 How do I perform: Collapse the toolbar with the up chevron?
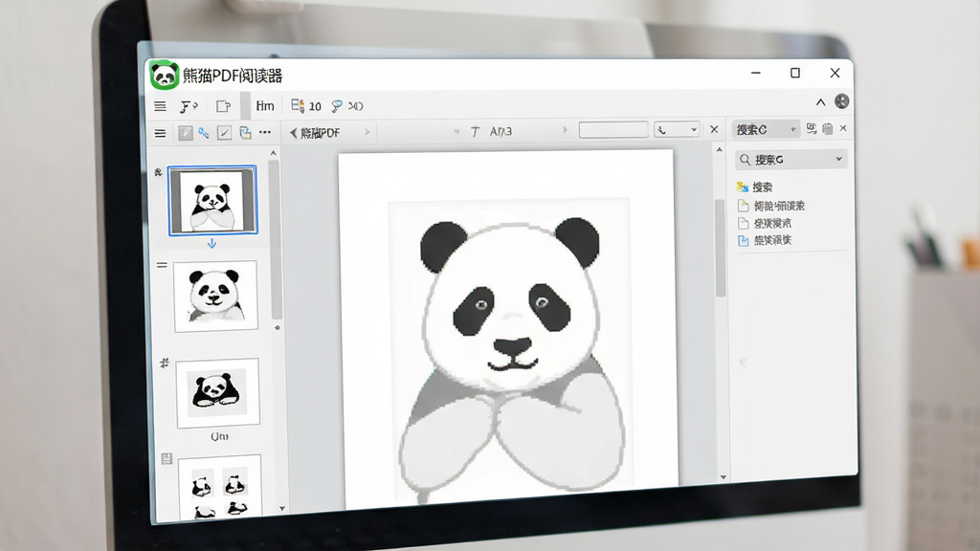820,101
